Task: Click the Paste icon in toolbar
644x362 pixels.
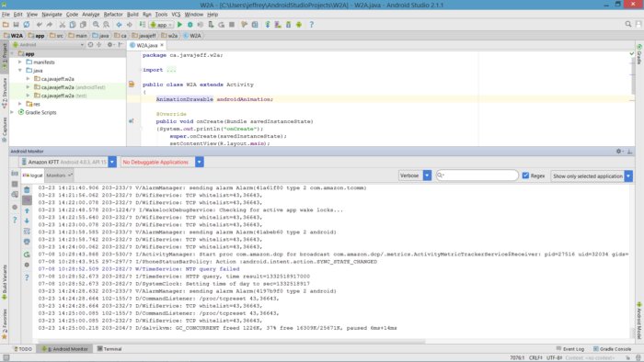Action: pos(83,25)
